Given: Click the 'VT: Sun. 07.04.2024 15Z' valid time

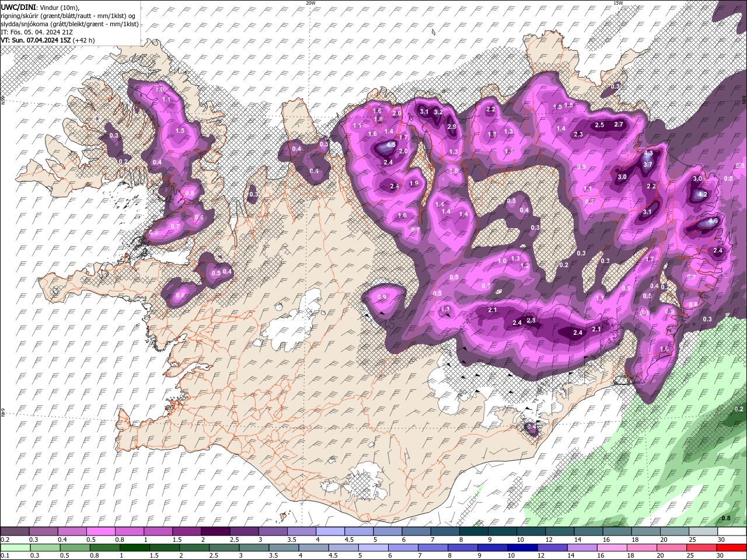Looking at the screenshot, I should pos(36,40).
